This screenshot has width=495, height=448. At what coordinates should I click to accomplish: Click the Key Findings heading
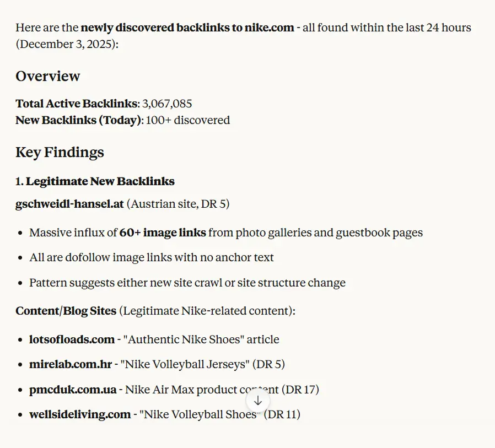coord(60,152)
